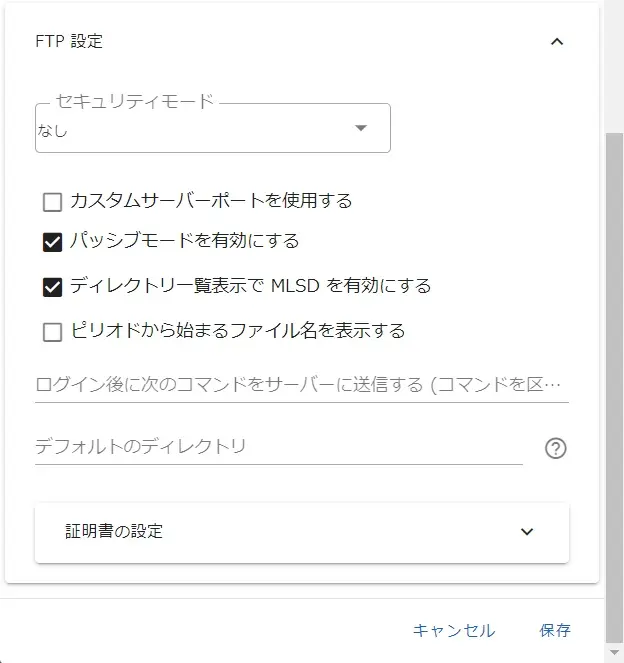Disable the MLSD directory listing checkbox

click(x=53, y=287)
